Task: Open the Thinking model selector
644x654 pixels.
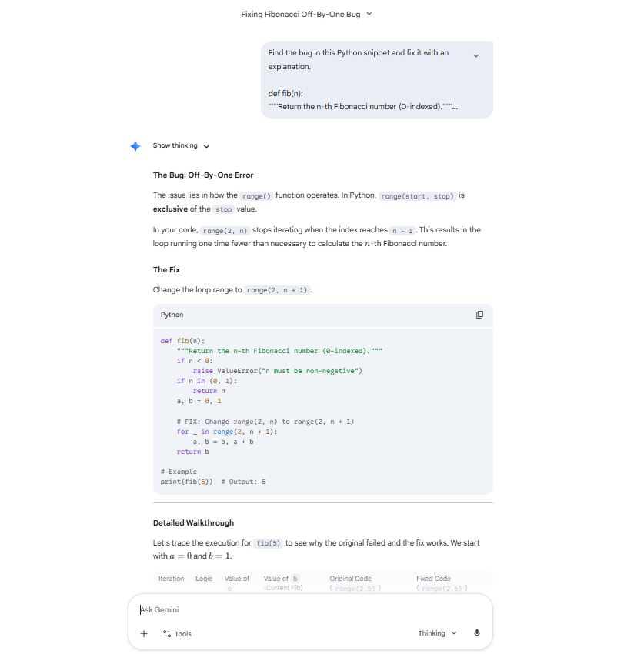Action: [437, 633]
